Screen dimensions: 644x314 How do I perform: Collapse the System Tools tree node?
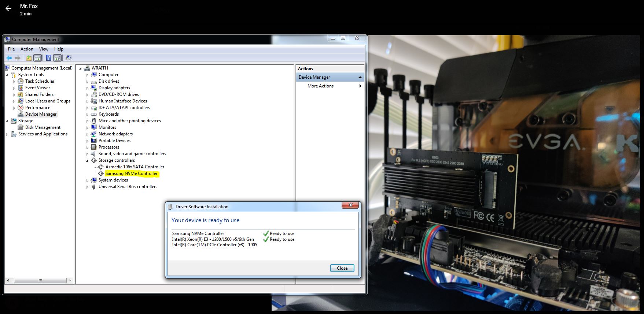click(x=7, y=75)
